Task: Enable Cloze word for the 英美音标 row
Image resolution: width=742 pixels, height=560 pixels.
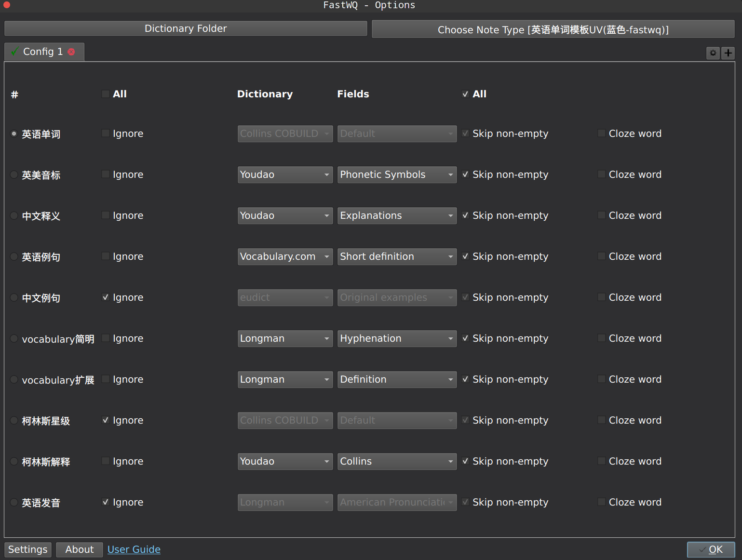Action: click(x=601, y=174)
